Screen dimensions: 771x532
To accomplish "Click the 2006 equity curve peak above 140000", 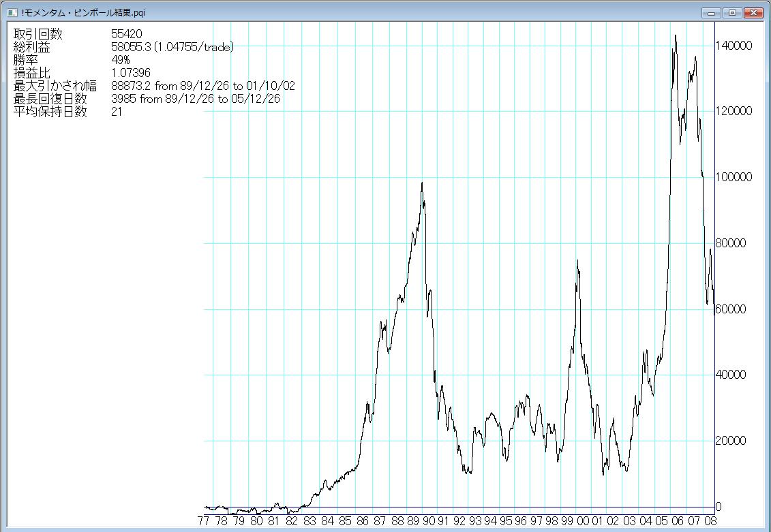I will click(675, 36).
